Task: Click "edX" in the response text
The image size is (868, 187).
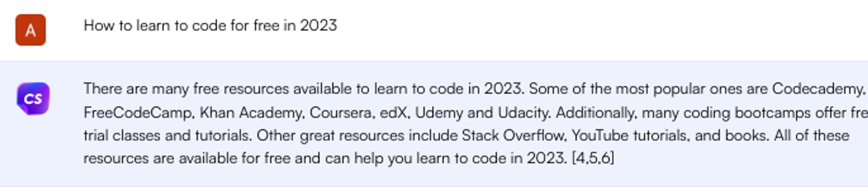Action: click(394, 113)
